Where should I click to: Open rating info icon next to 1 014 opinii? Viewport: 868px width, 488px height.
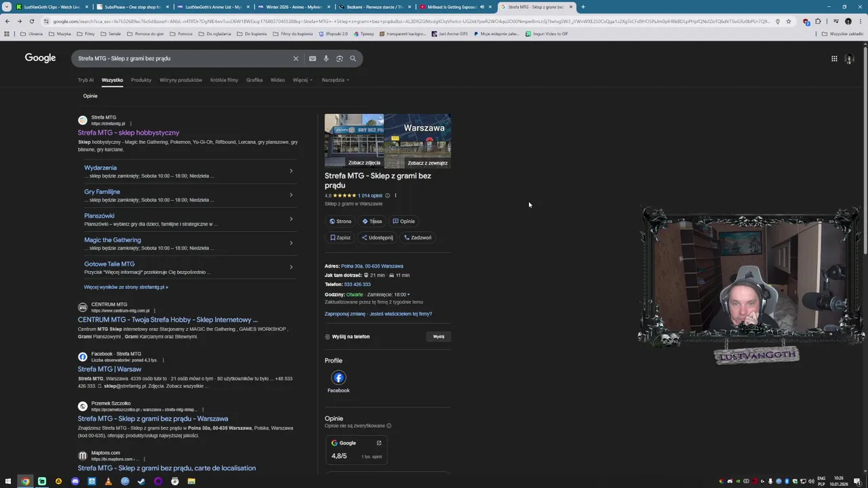pos(387,195)
